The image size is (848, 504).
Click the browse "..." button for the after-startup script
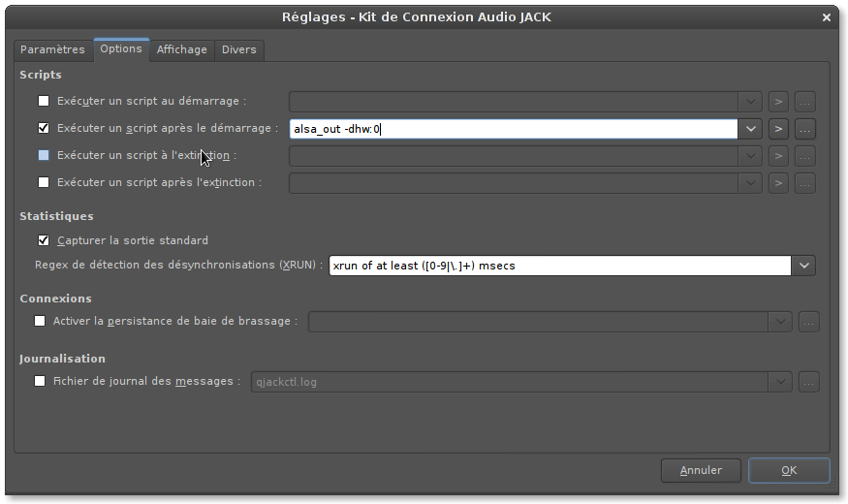pyautogui.click(x=804, y=128)
